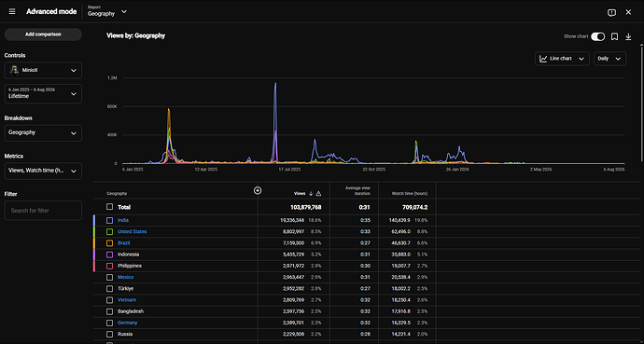Click the Views sort arrow icon
This screenshot has height=344, width=644.
click(311, 194)
